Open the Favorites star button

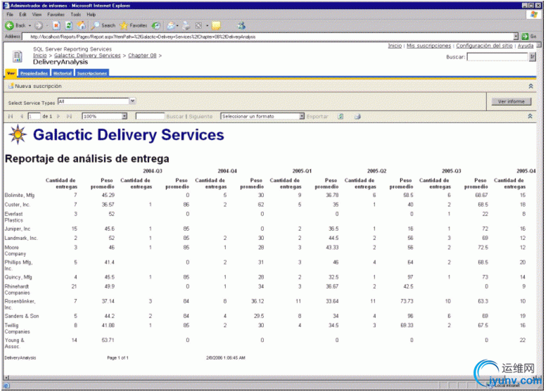tap(134, 25)
